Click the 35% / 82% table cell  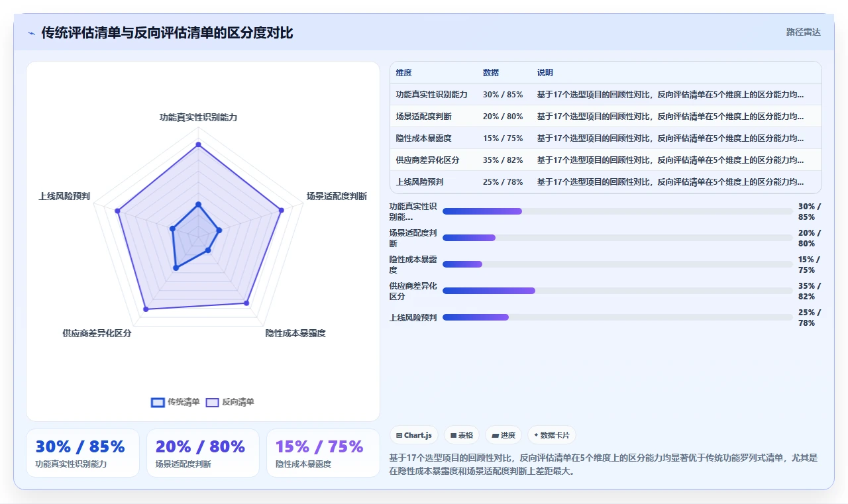click(503, 160)
